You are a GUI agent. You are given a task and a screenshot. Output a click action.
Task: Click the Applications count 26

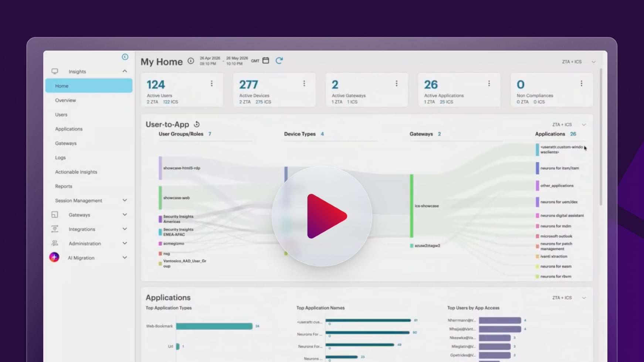click(573, 134)
